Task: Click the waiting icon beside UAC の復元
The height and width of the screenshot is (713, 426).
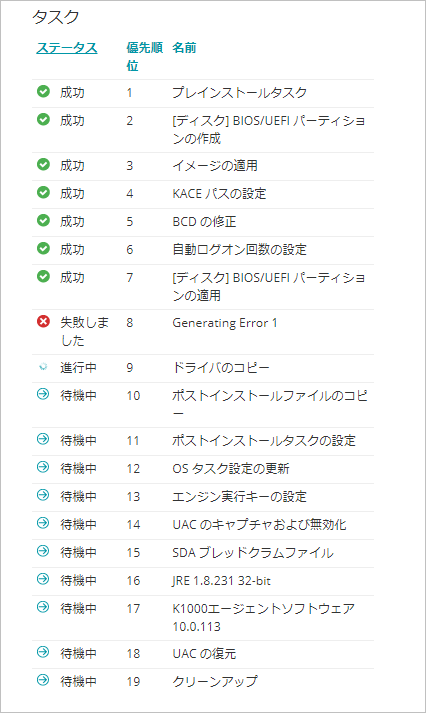Action: click(43, 653)
